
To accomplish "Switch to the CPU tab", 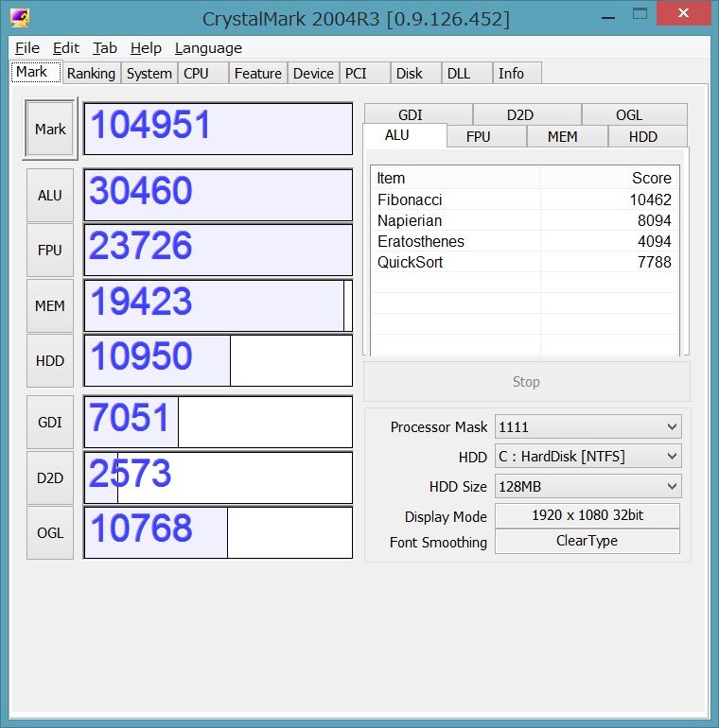I will click(203, 74).
